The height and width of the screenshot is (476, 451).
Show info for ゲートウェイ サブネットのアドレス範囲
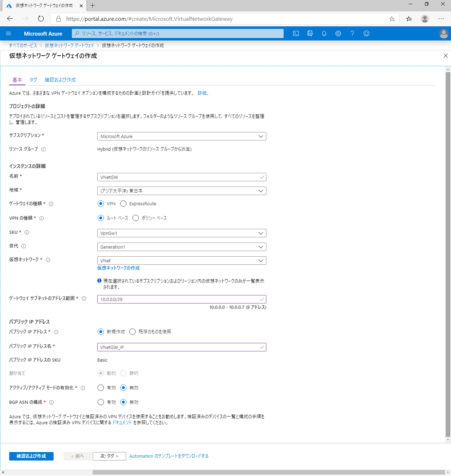tap(84, 299)
